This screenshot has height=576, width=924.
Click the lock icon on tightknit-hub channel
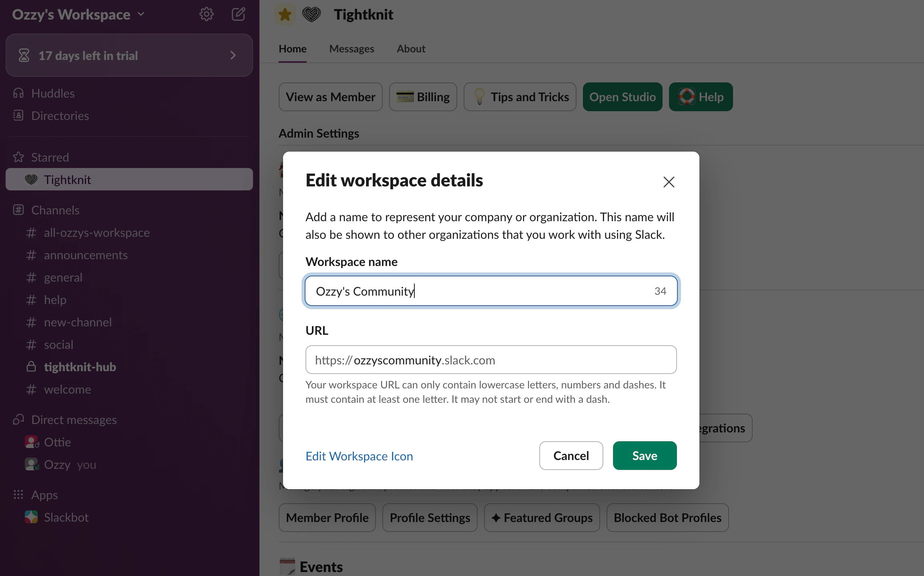click(x=31, y=367)
